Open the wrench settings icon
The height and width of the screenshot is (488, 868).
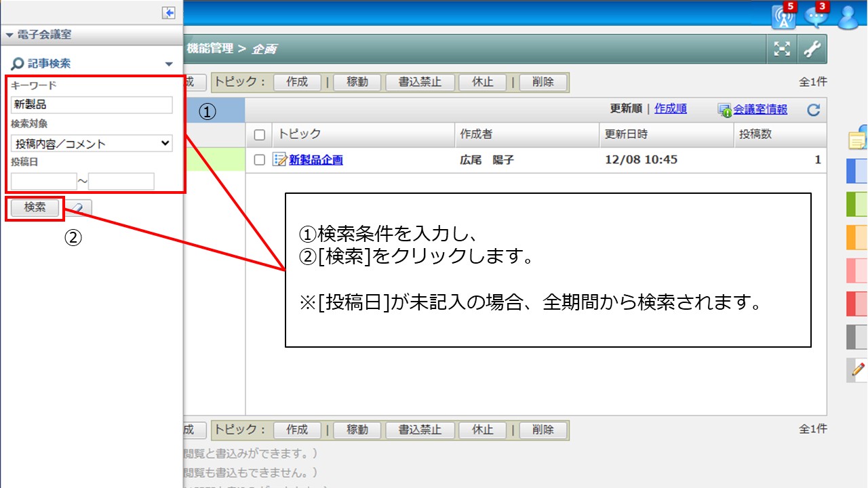pos(812,49)
